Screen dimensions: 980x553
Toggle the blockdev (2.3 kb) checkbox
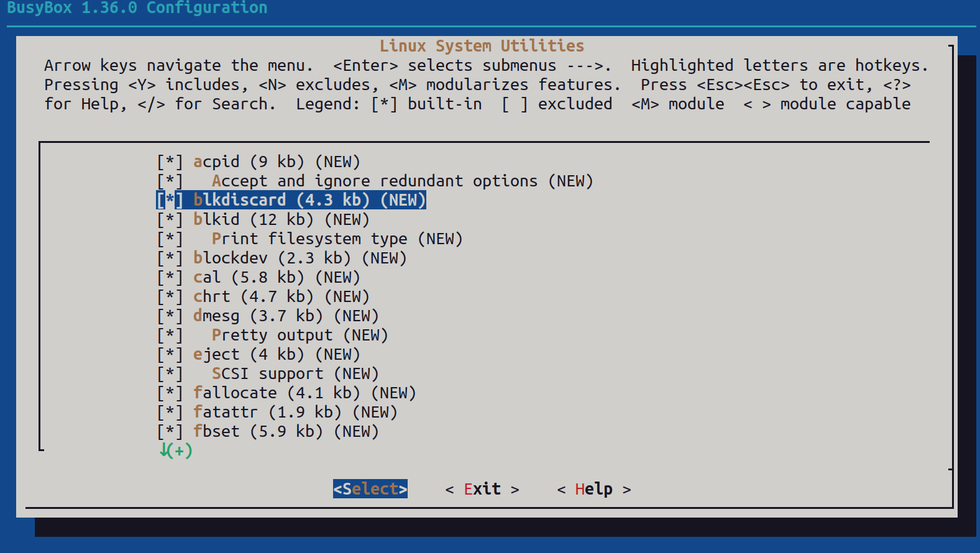pyautogui.click(x=170, y=258)
